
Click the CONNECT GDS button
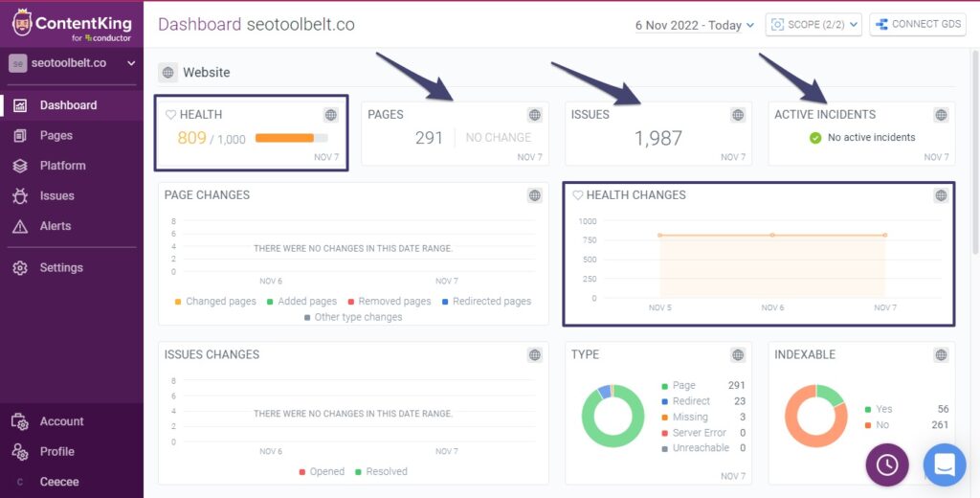point(918,24)
